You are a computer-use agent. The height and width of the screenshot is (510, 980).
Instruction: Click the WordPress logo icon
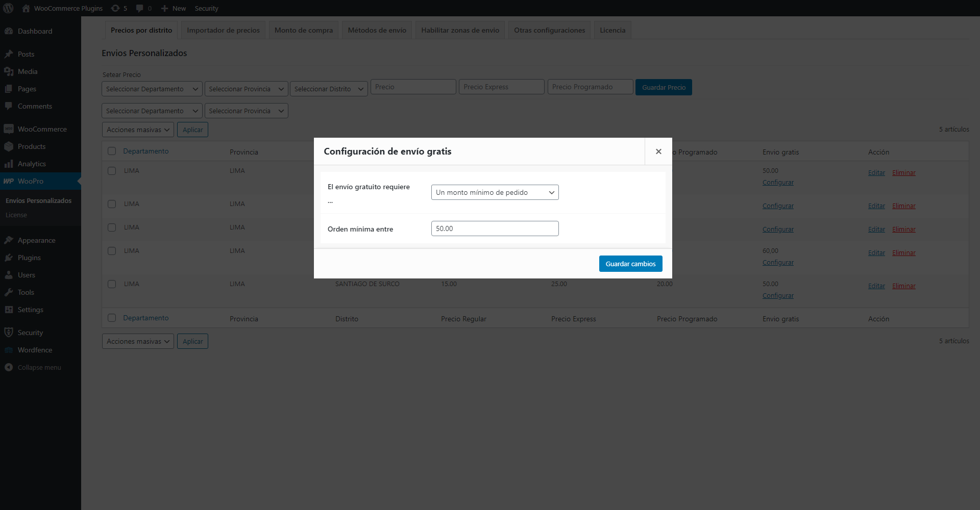9,8
